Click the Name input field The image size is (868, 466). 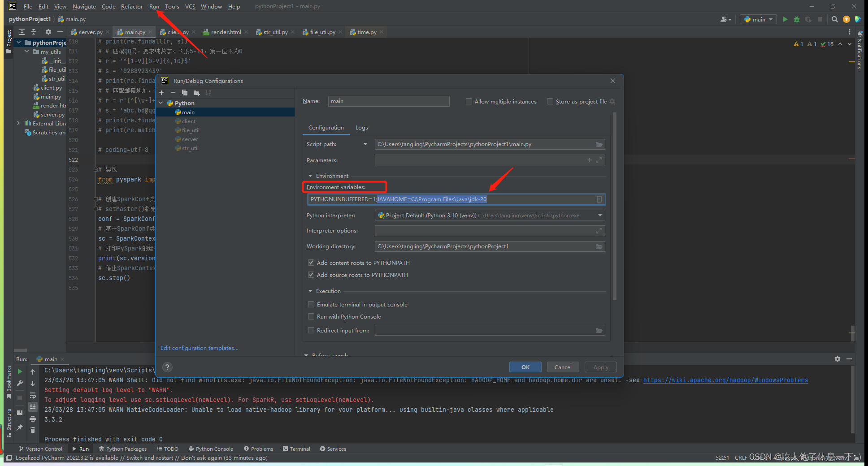point(389,101)
